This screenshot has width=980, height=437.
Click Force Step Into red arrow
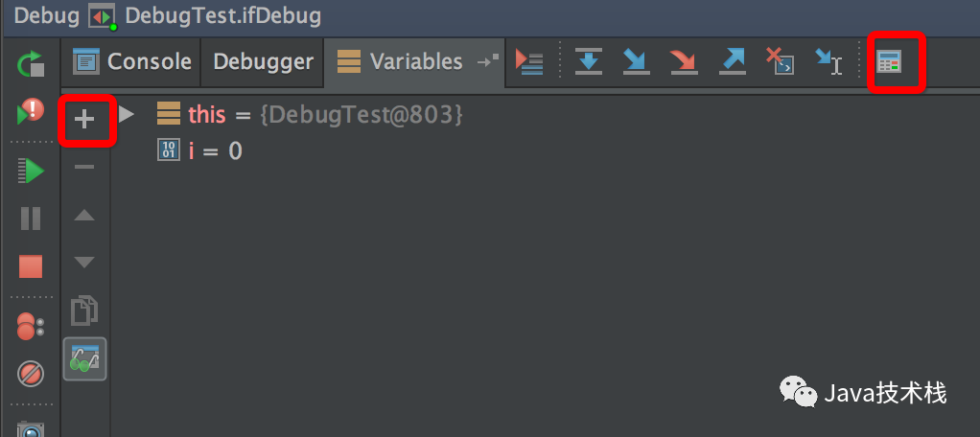click(684, 61)
